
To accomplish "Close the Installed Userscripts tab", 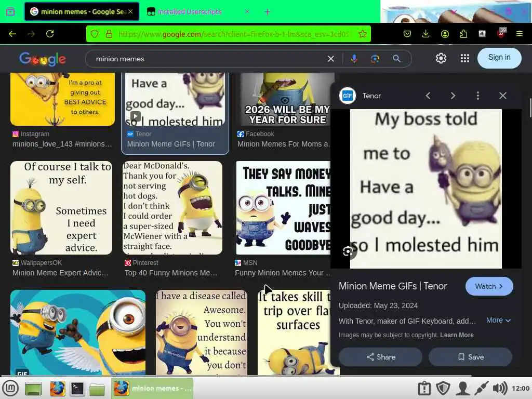I will click(247, 11).
